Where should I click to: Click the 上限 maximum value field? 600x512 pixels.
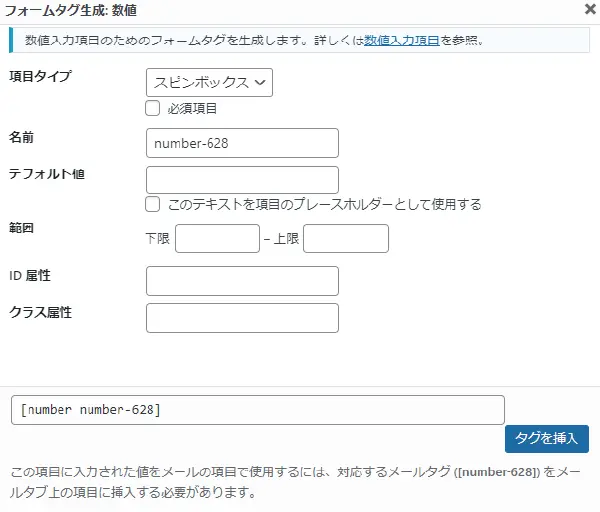click(x=346, y=238)
